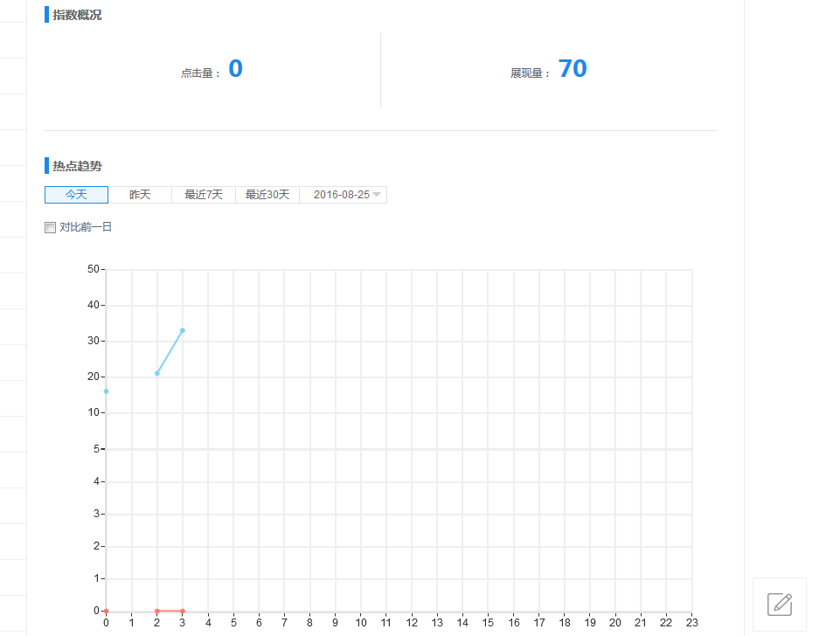This screenshot has height=636, width=840.
Task: Select the 今天 tab
Action: [x=76, y=195]
